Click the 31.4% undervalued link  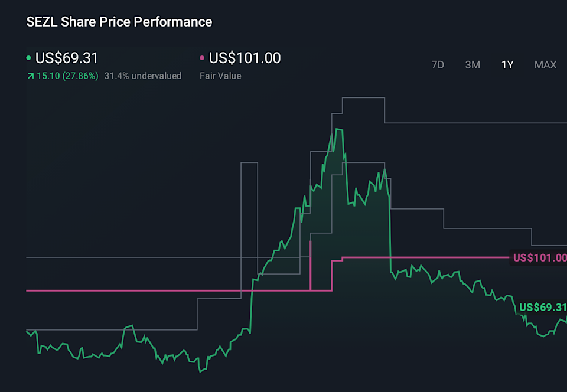click(x=143, y=76)
